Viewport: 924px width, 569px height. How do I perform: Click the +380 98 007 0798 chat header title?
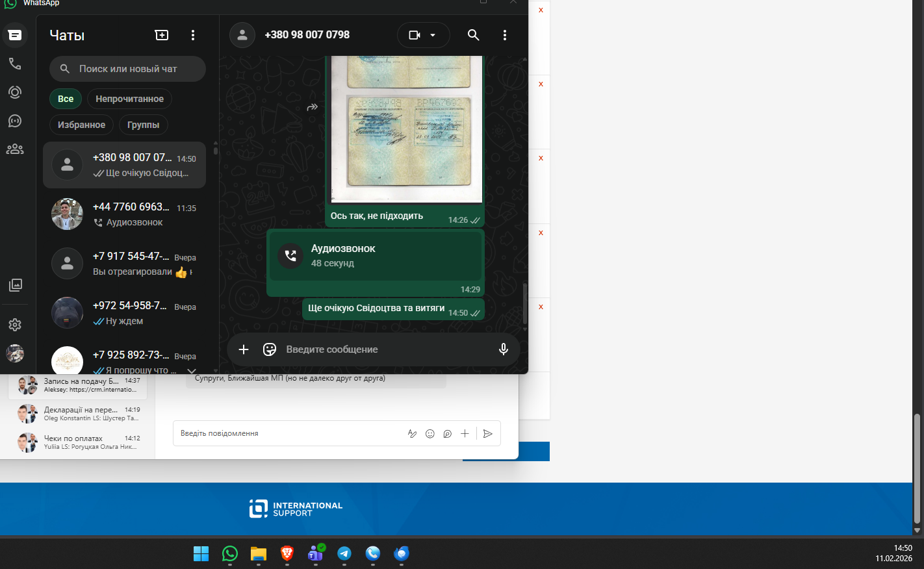pyautogui.click(x=307, y=35)
